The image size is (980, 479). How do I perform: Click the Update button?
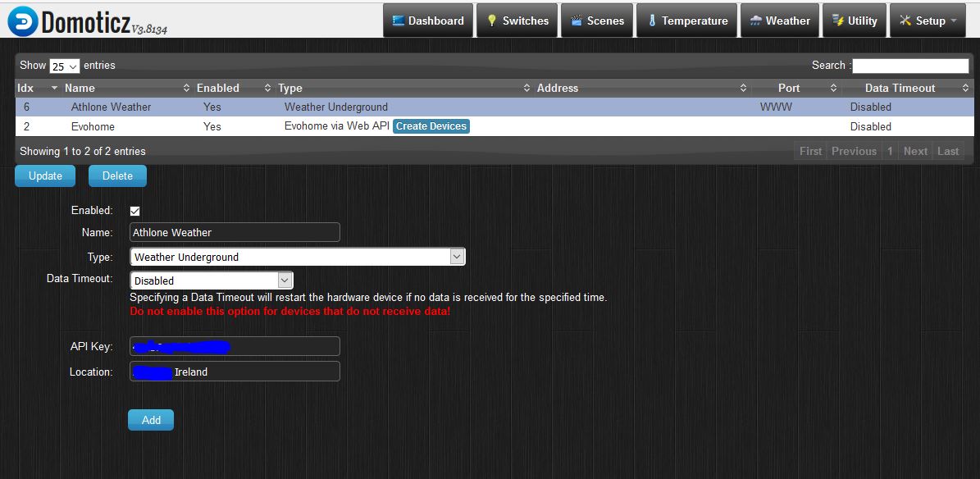[x=45, y=176]
